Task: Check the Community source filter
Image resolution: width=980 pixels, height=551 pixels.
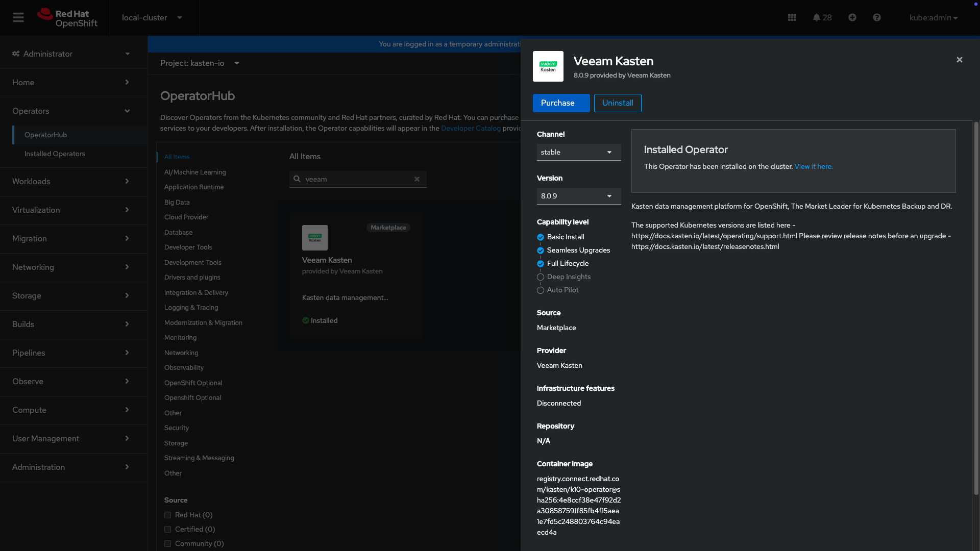Action: coord(167,544)
